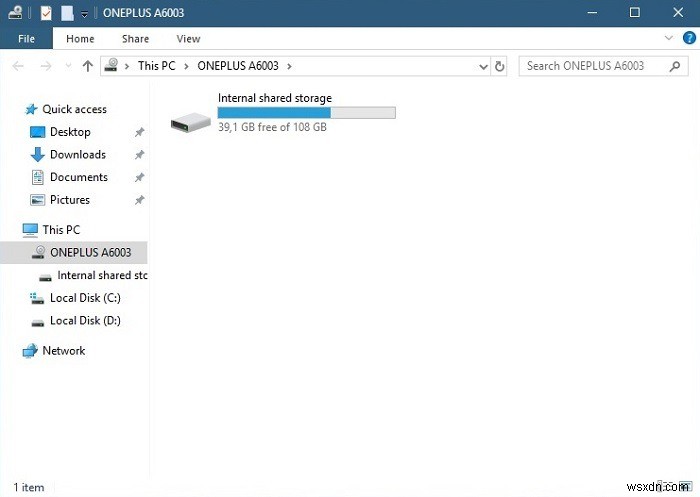Open Local Disk (C:) in navigation

point(85,298)
